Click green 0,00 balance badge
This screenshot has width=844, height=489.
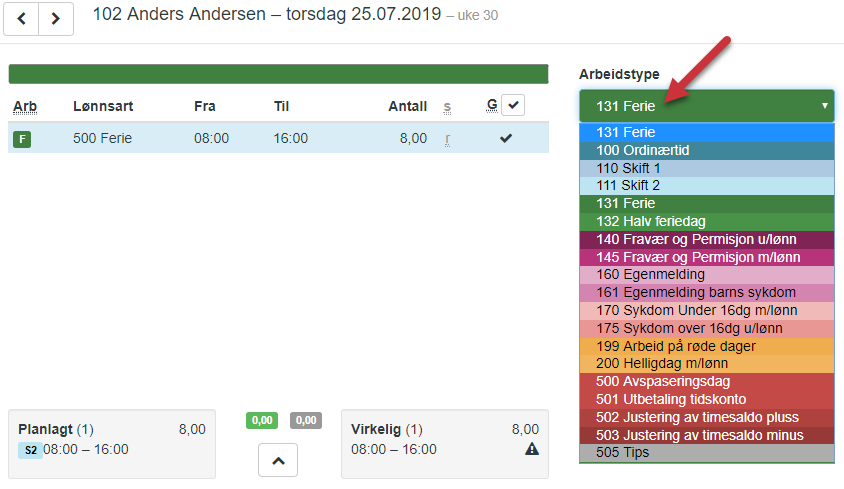(x=261, y=420)
